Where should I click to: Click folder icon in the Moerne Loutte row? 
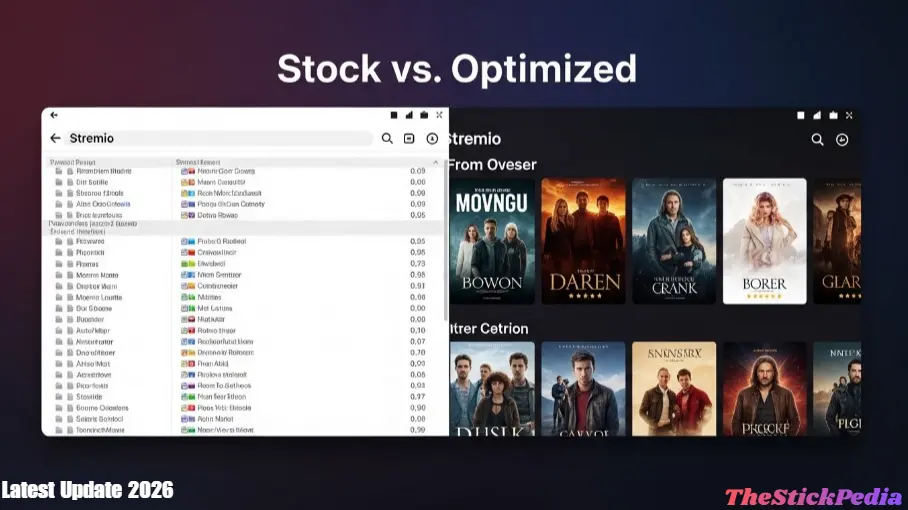click(58, 298)
